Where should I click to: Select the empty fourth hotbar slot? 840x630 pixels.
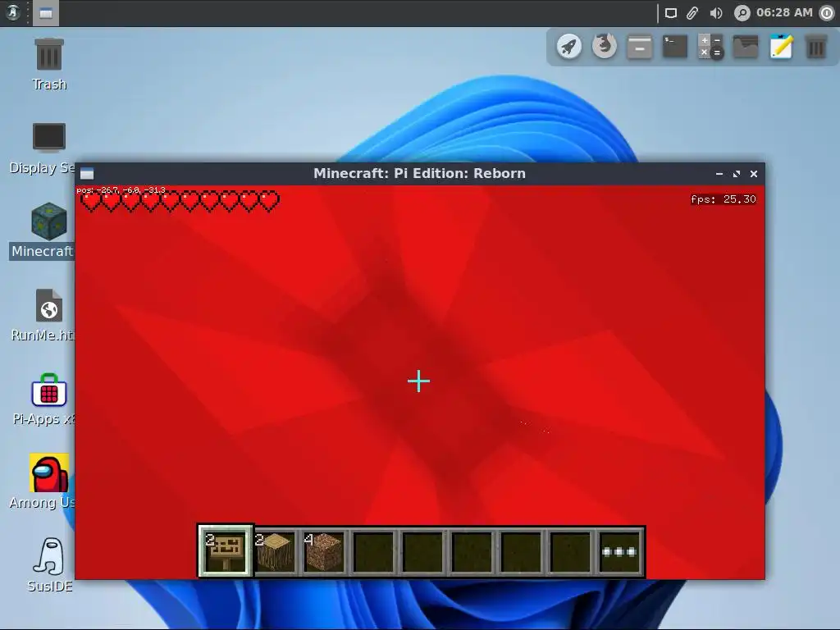[x=373, y=551]
